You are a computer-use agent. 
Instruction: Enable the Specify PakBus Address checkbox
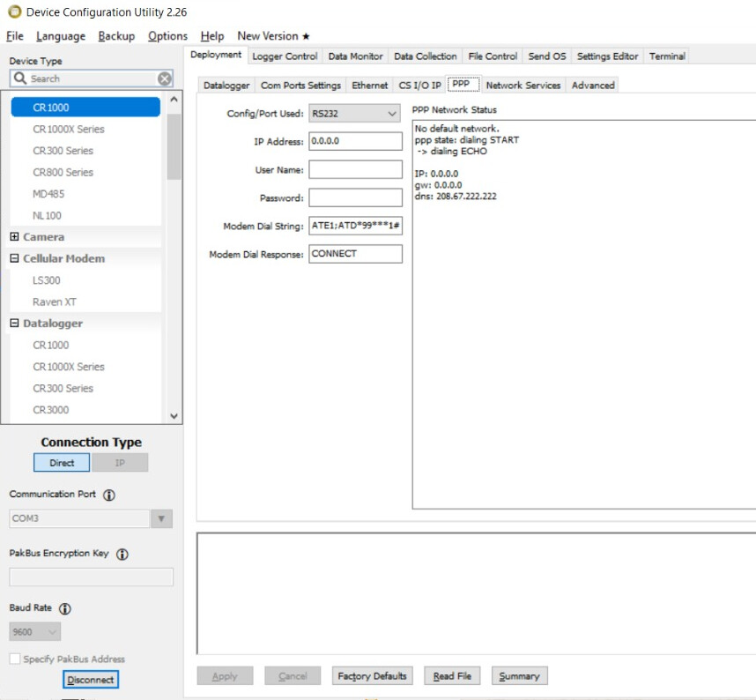15,659
